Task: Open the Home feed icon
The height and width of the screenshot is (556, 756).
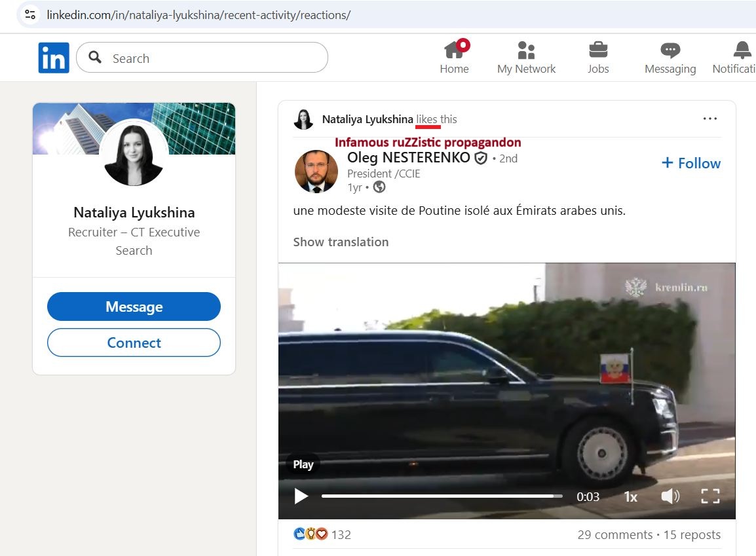Action: [x=454, y=50]
